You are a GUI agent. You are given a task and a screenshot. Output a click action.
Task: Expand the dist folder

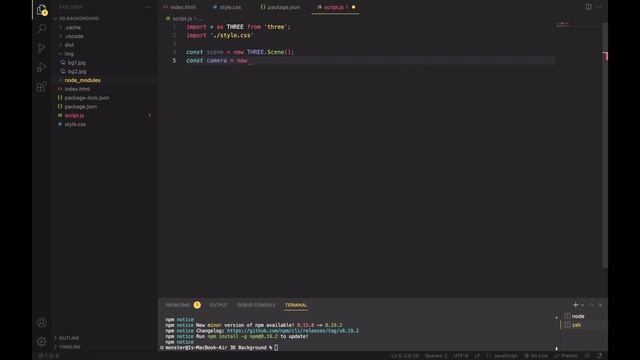click(x=69, y=45)
